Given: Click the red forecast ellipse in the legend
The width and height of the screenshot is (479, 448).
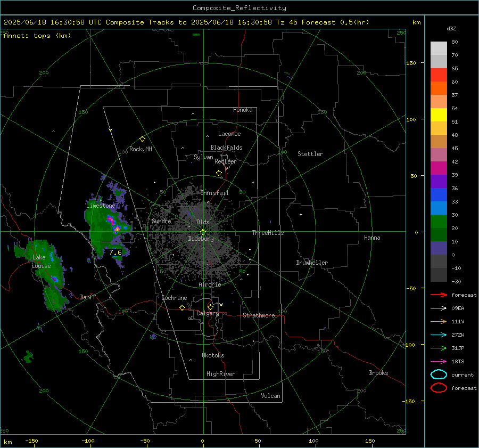Looking at the screenshot, I should click(x=439, y=388).
